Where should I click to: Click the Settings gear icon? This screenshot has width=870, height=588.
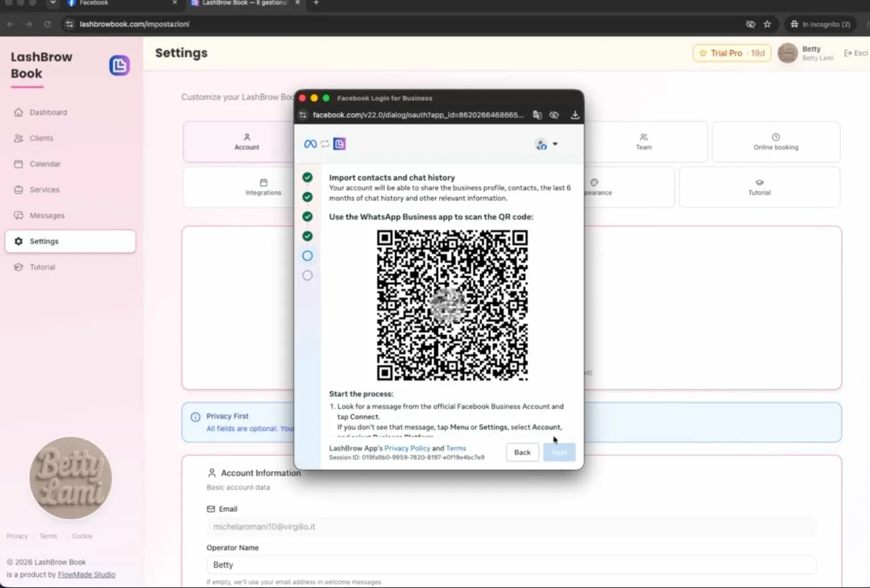pos(19,241)
